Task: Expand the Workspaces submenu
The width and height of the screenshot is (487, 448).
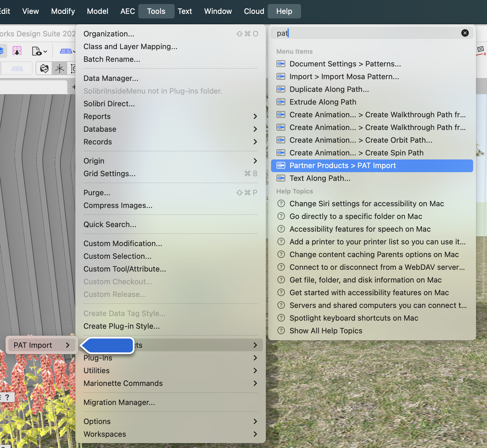Action: (x=255, y=434)
